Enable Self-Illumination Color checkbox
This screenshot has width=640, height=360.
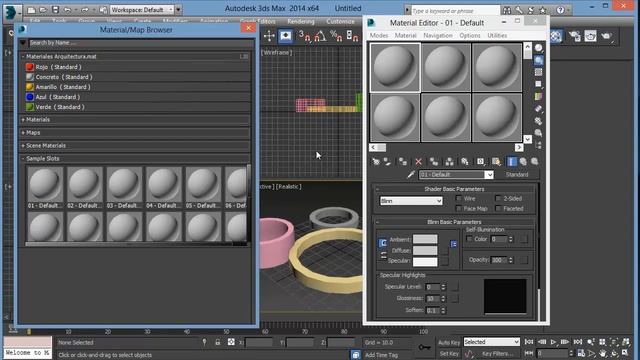click(469, 239)
